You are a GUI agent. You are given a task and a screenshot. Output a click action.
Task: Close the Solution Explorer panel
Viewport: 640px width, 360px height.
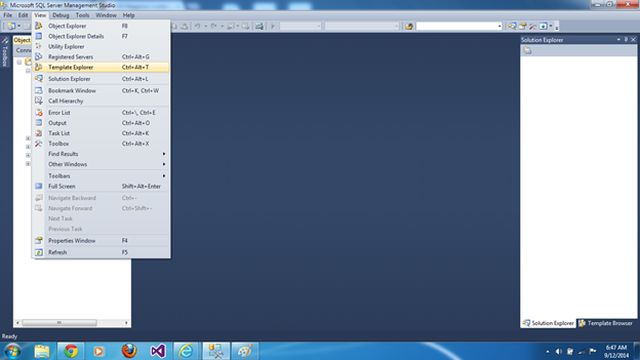coord(633,40)
